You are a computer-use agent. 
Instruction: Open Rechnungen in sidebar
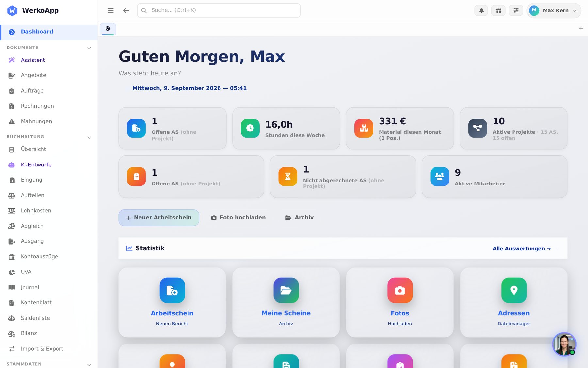pyautogui.click(x=49, y=106)
